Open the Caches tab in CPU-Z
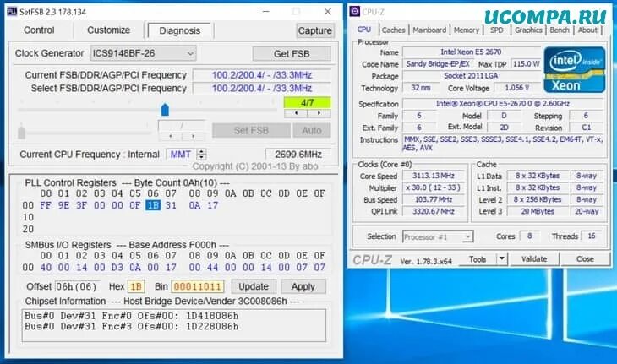The height and width of the screenshot is (364, 617). [x=393, y=30]
